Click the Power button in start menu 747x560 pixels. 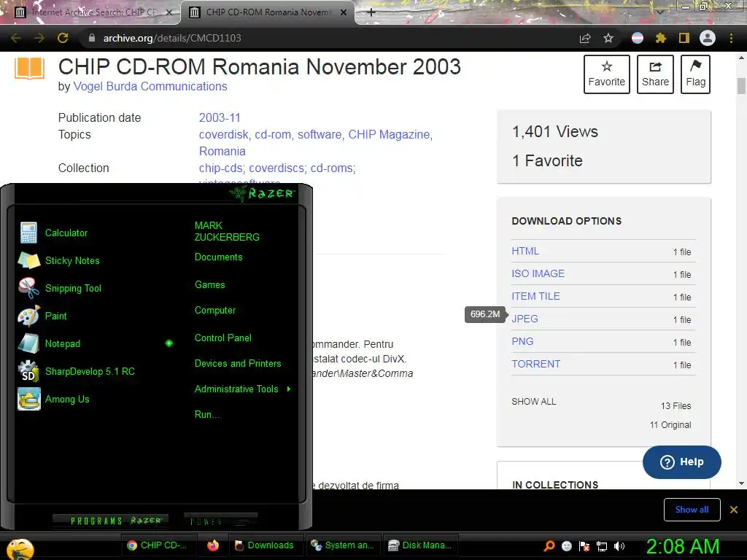pos(220,521)
